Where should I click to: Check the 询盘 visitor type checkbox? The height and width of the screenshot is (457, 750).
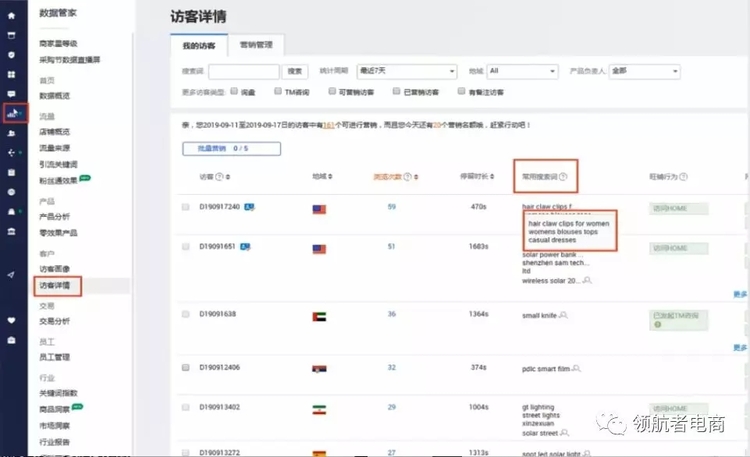pyautogui.click(x=234, y=92)
